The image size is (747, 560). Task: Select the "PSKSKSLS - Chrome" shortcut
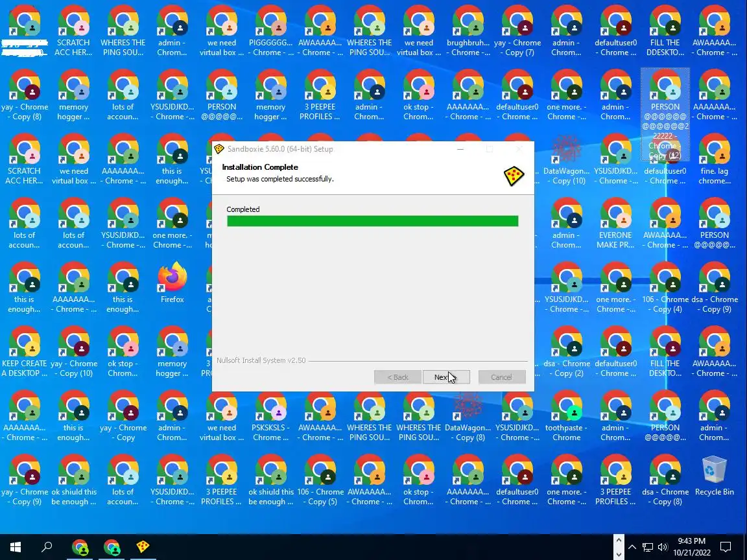270,416
